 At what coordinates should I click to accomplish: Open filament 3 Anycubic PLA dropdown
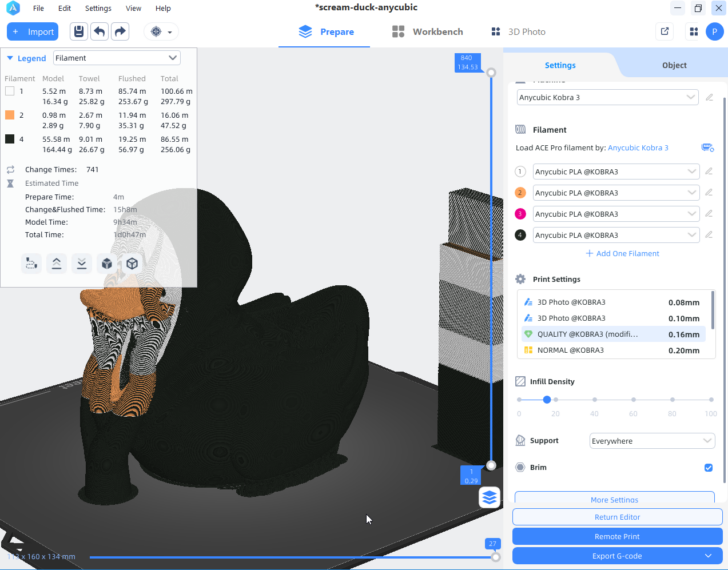pyautogui.click(x=616, y=214)
